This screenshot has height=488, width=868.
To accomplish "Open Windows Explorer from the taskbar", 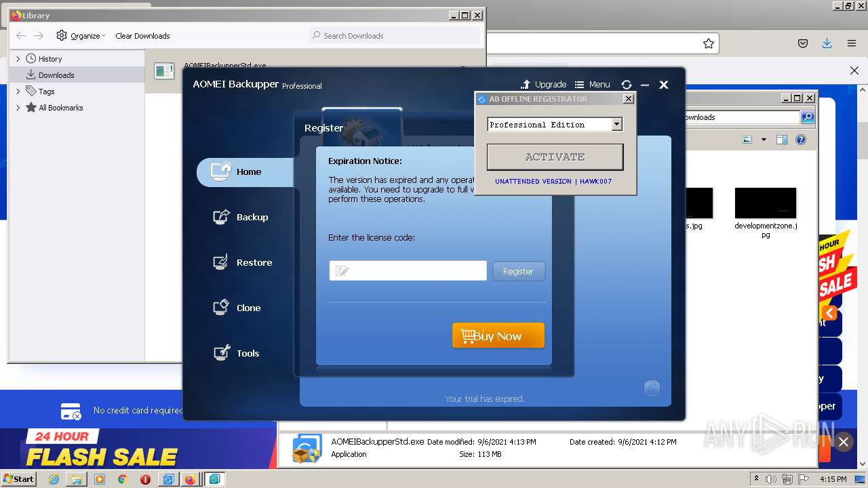I will point(77,479).
